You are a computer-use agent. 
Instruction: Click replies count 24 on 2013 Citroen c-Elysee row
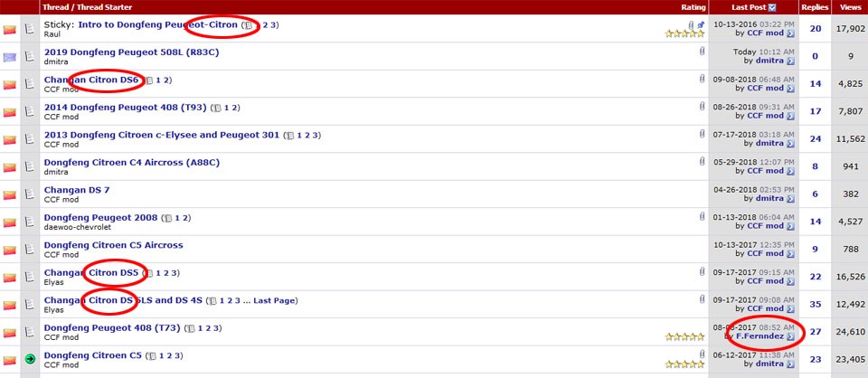816,138
